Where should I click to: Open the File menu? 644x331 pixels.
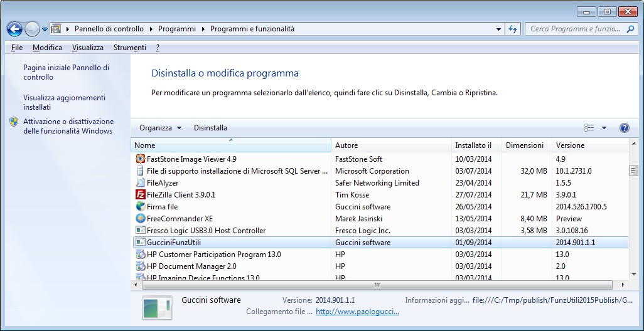[17, 48]
